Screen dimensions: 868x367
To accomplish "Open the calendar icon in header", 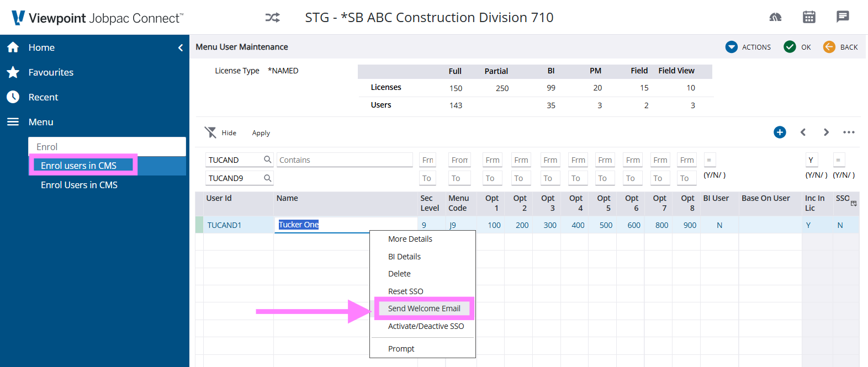I will pyautogui.click(x=809, y=17).
